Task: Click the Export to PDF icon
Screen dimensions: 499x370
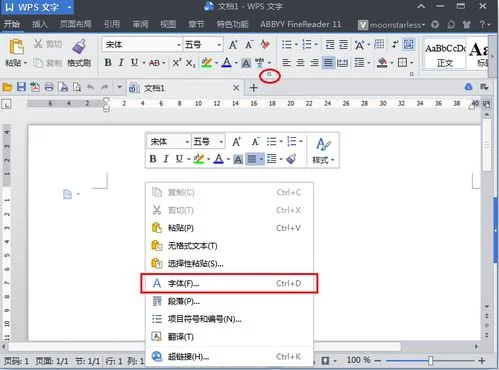Action: click(x=35, y=87)
